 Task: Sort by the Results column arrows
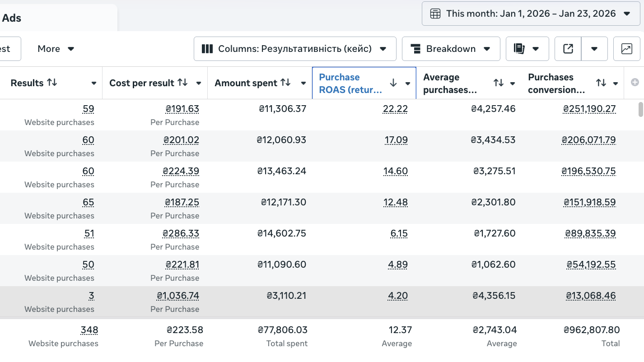point(52,83)
